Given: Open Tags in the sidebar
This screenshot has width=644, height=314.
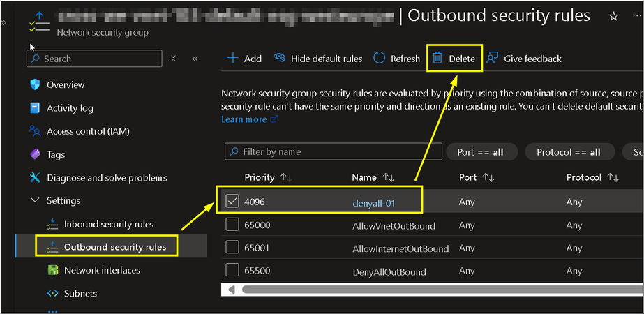Looking at the screenshot, I should 56,154.
